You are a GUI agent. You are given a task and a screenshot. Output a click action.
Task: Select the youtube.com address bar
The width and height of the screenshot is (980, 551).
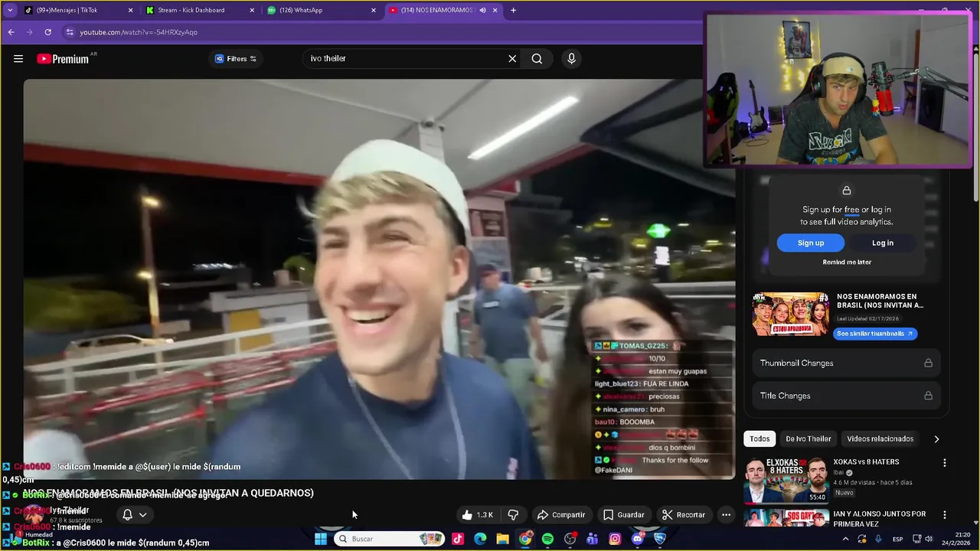pyautogui.click(x=383, y=32)
